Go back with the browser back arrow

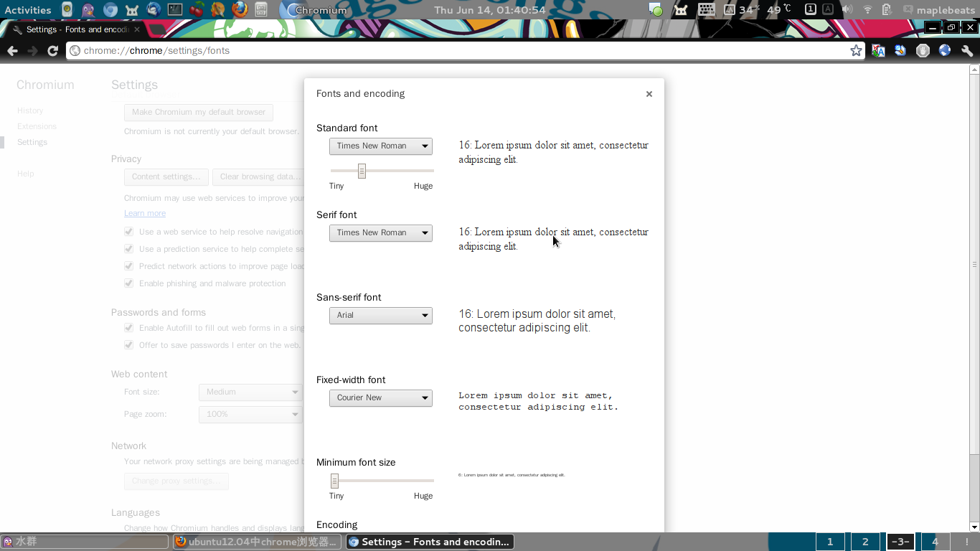pyautogui.click(x=12, y=51)
